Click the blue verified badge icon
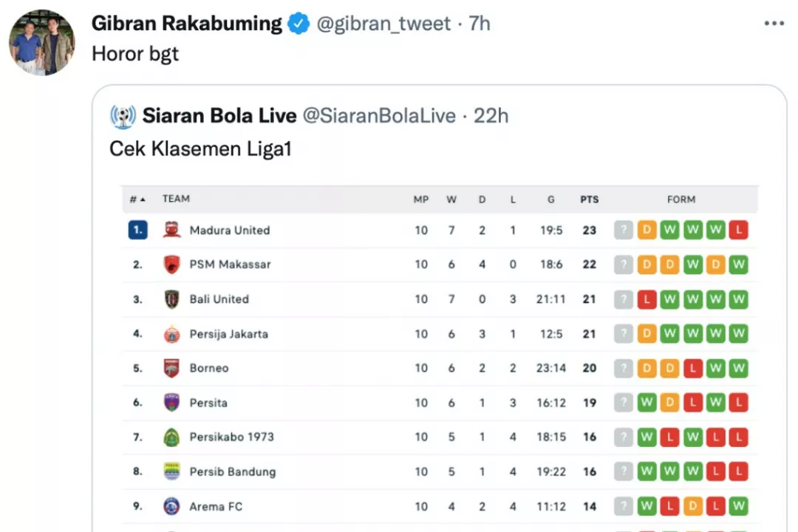 299,24
